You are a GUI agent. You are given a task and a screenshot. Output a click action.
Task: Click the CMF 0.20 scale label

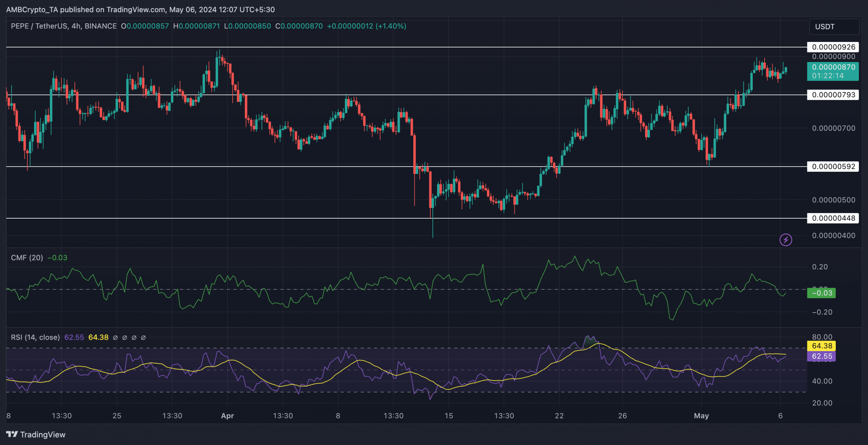[820, 267]
